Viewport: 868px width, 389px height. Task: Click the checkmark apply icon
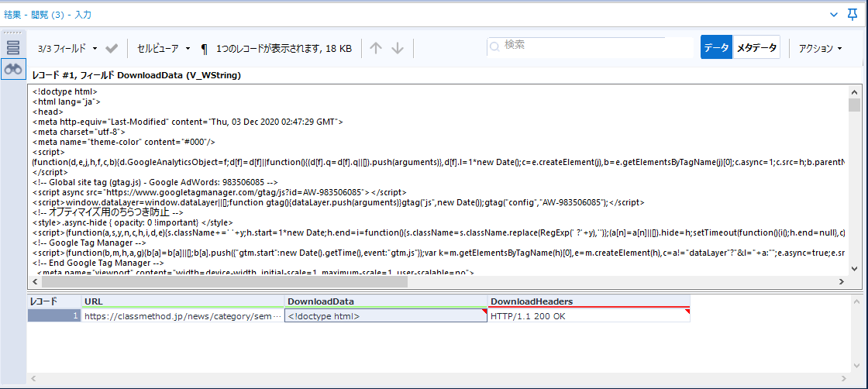click(x=112, y=49)
